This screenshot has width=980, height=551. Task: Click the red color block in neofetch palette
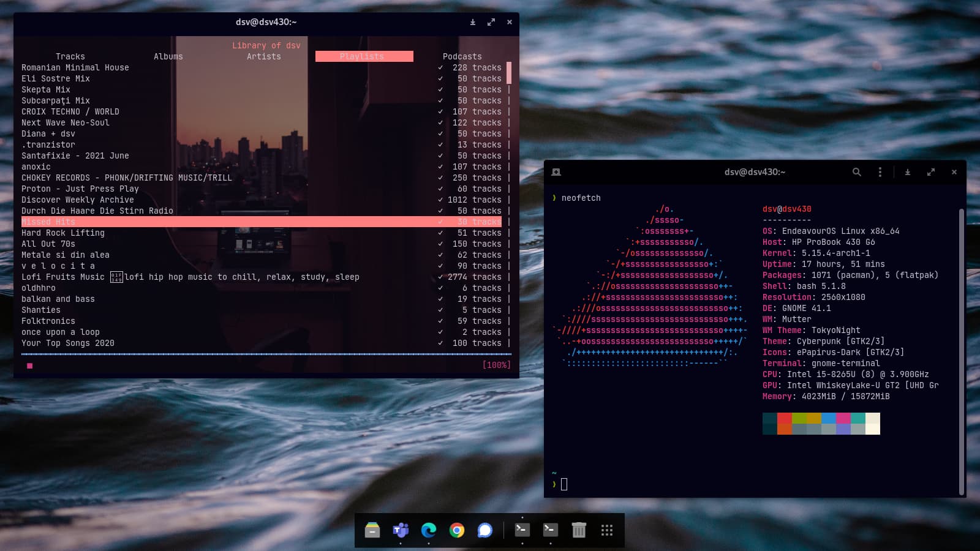tap(785, 418)
